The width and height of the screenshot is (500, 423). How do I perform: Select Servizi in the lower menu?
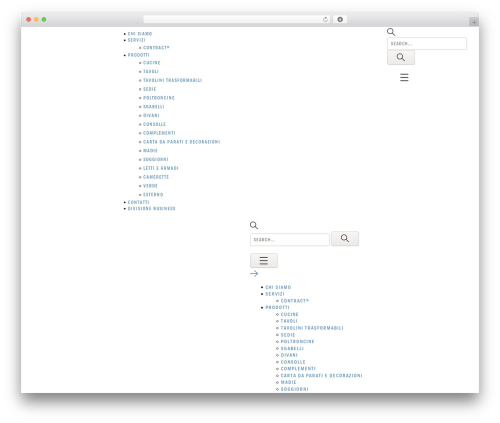(x=275, y=294)
